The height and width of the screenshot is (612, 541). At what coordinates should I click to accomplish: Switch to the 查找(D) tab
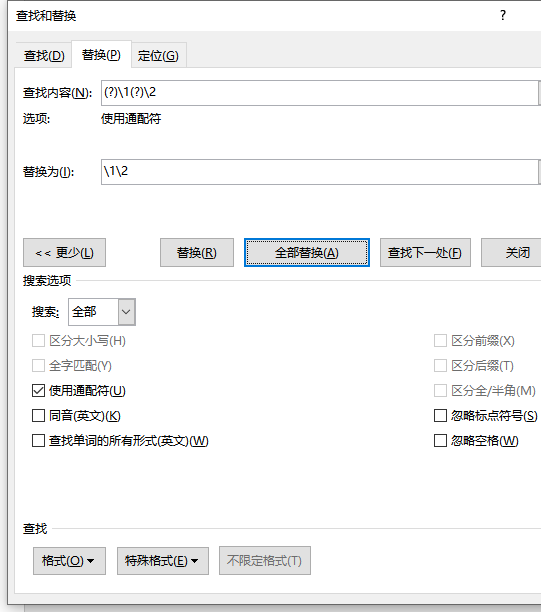click(44, 55)
